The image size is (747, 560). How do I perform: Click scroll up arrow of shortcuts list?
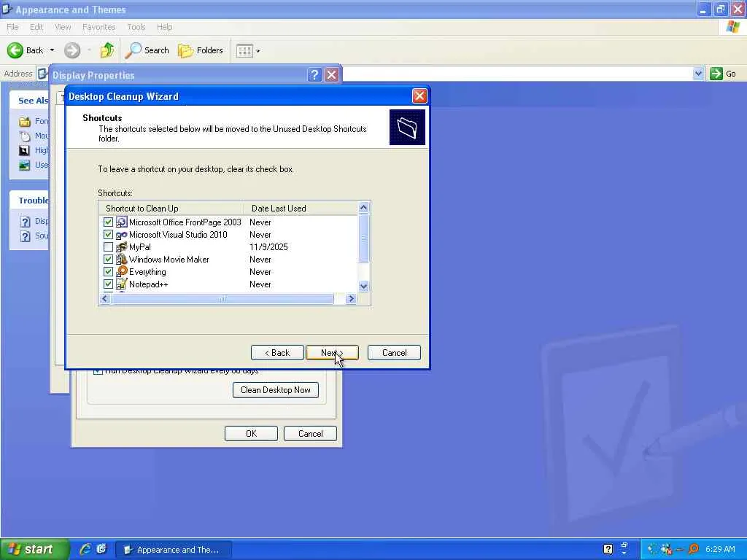(x=363, y=208)
